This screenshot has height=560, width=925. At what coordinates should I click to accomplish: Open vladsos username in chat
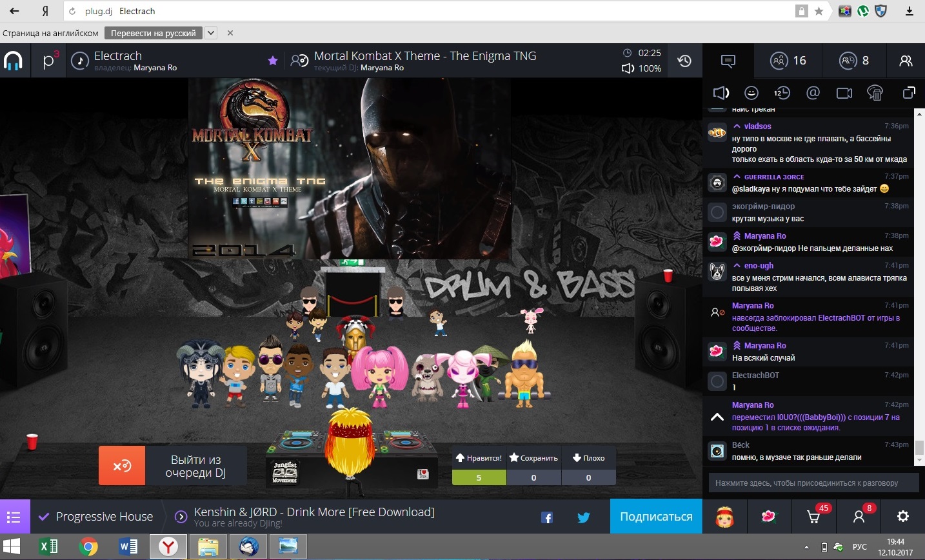(757, 126)
